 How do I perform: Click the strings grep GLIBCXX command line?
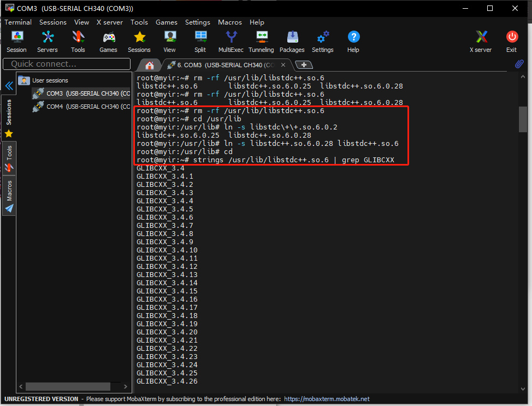[x=265, y=160]
